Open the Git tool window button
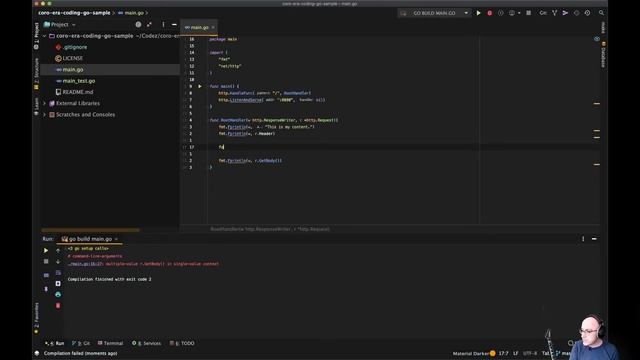Screen dimensions: 640x360 pos(81,343)
